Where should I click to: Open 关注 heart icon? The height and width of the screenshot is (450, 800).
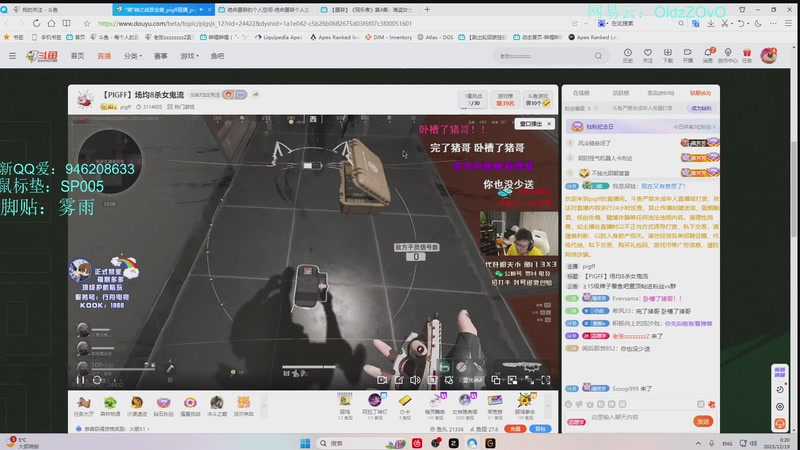coord(647,56)
